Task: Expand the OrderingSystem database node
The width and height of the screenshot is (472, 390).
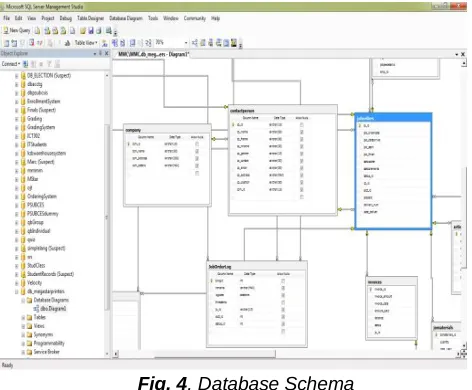Action: pos(16,197)
